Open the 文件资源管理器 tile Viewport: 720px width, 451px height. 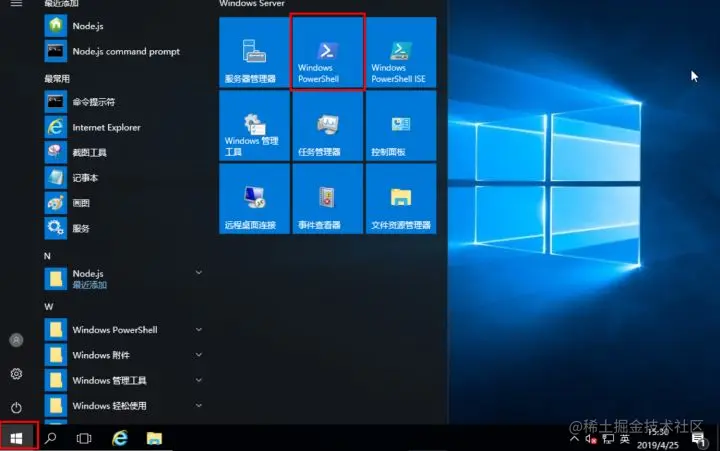point(401,199)
